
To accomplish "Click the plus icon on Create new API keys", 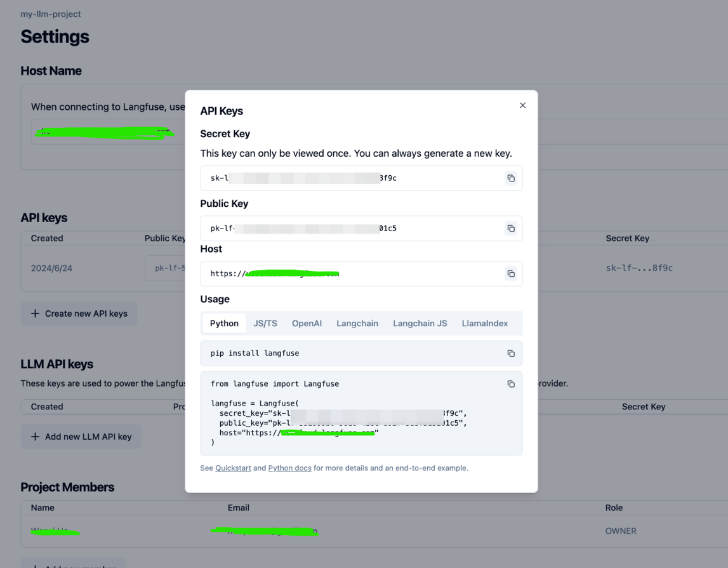I will [35, 314].
